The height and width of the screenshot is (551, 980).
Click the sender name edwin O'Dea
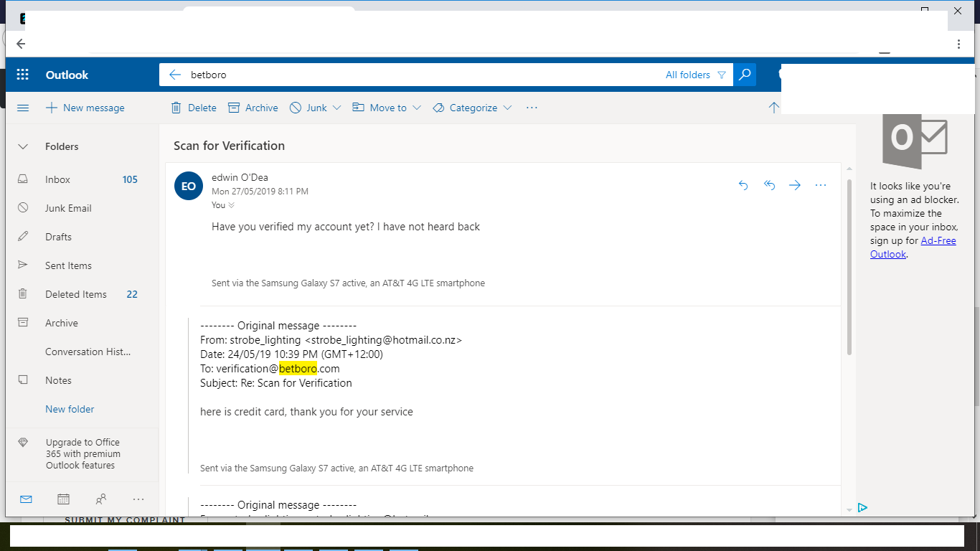click(x=240, y=177)
